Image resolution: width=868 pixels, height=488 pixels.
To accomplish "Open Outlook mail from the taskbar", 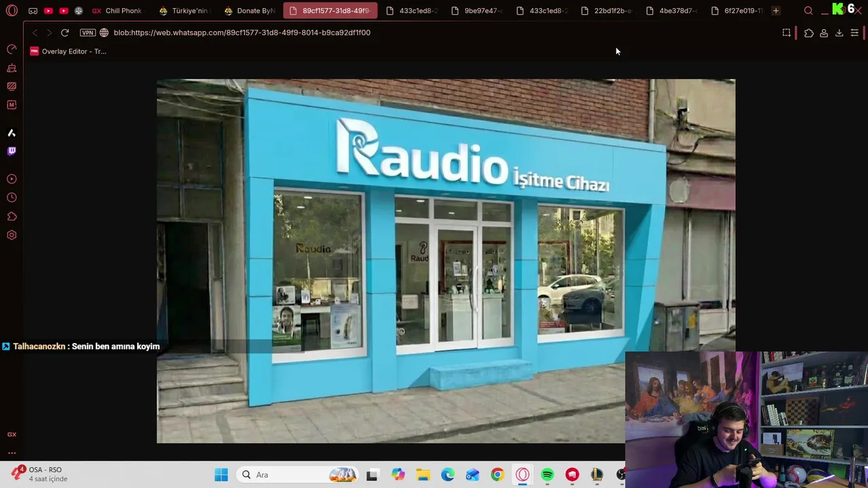I will coord(473,474).
